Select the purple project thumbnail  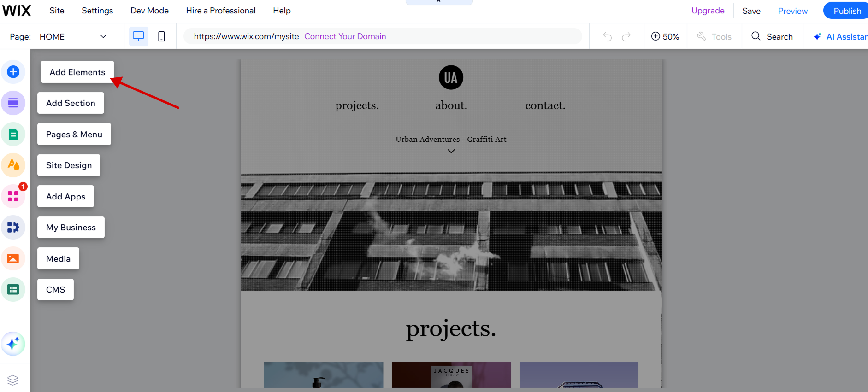click(x=579, y=374)
